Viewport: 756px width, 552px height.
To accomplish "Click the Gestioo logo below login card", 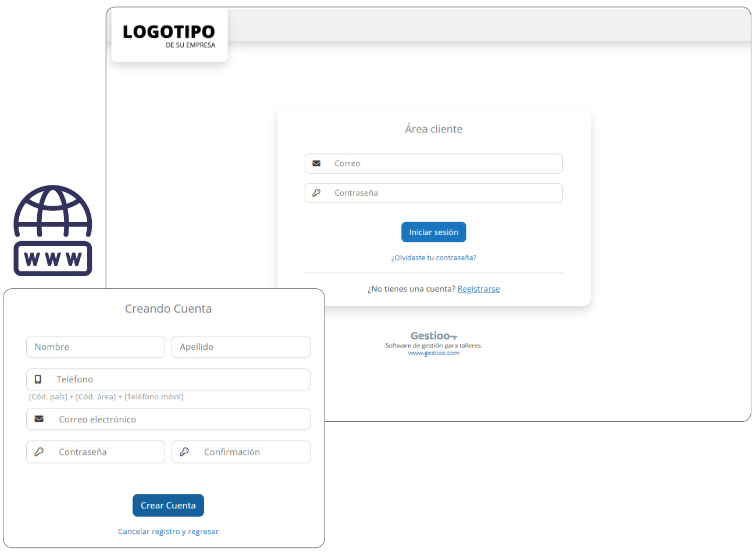I will coord(434,336).
